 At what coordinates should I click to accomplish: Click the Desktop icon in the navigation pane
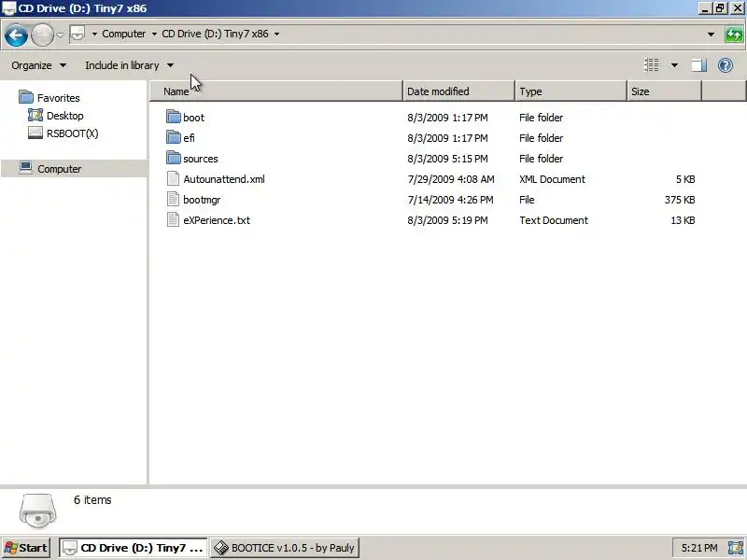(35, 115)
